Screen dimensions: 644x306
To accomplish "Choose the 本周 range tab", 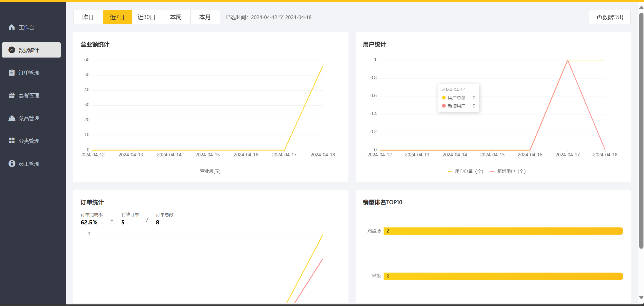I will [x=176, y=17].
